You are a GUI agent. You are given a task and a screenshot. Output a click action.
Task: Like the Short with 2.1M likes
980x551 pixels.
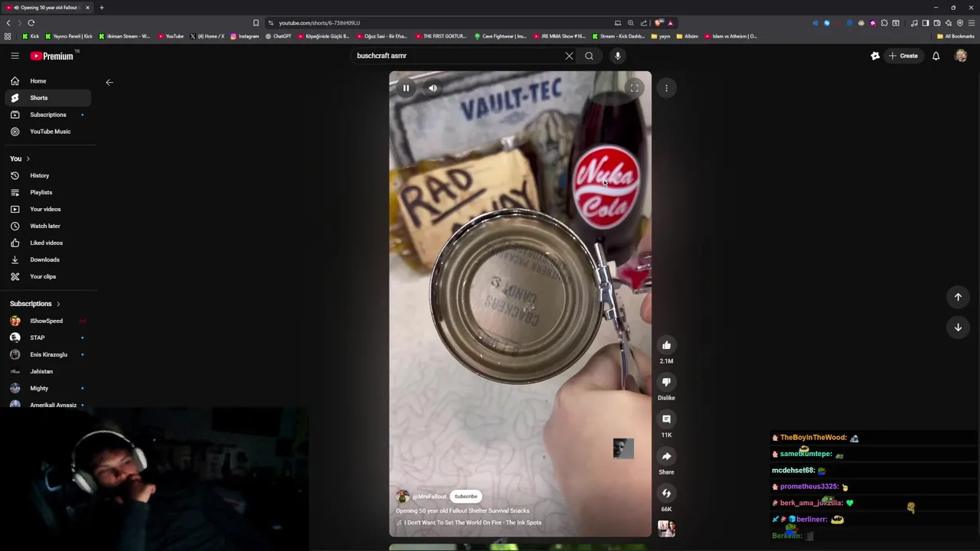pyautogui.click(x=666, y=345)
